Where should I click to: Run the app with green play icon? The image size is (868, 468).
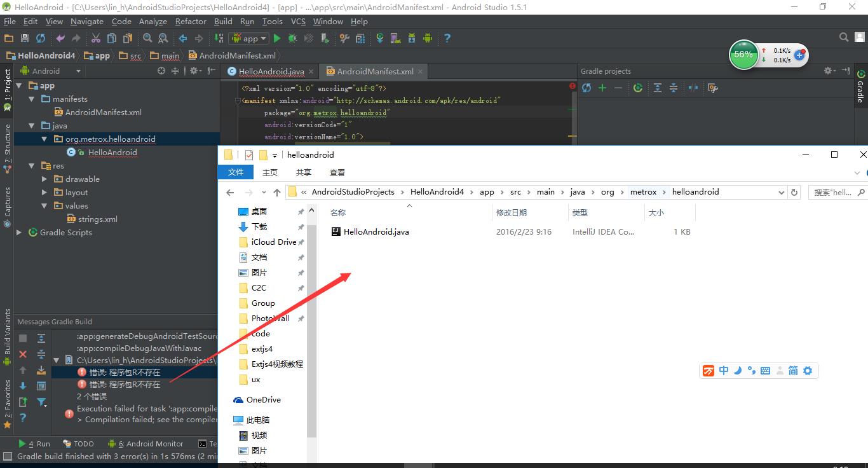(x=277, y=38)
